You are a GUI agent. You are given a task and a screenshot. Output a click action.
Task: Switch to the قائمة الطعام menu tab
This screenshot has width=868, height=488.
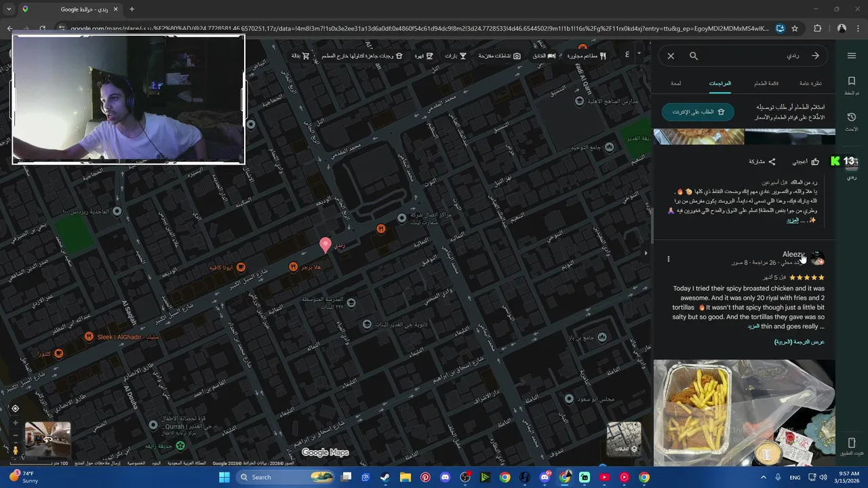pyautogui.click(x=766, y=83)
